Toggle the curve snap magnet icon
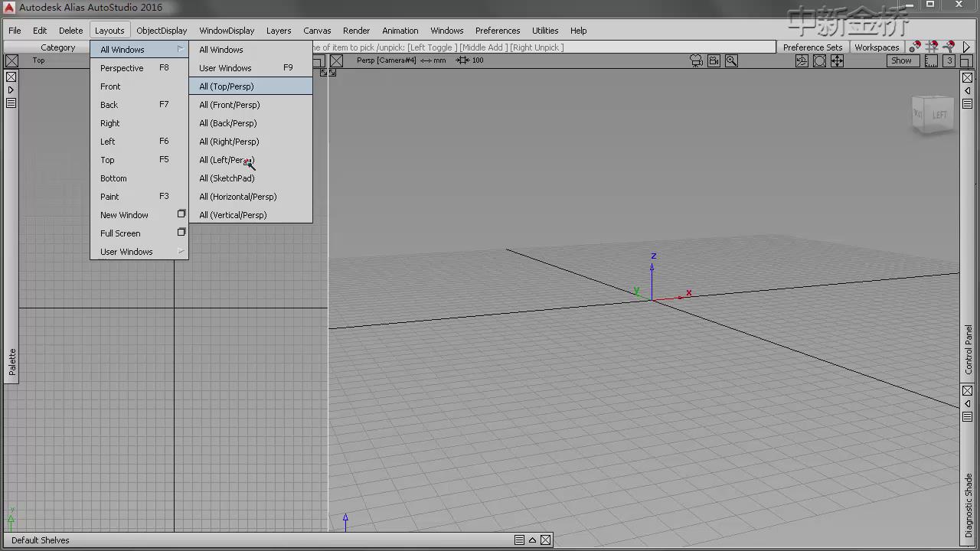 pyautogui.click(x=949, y=47)
